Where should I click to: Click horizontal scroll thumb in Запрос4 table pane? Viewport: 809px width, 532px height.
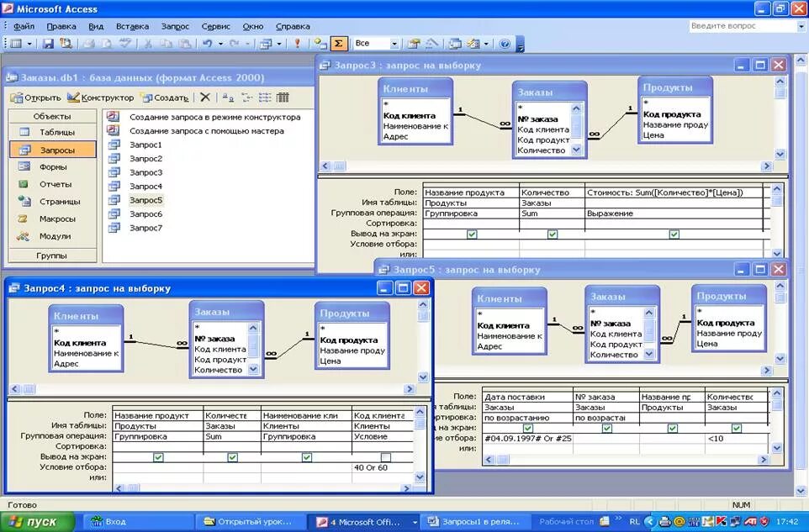point(29,389)
